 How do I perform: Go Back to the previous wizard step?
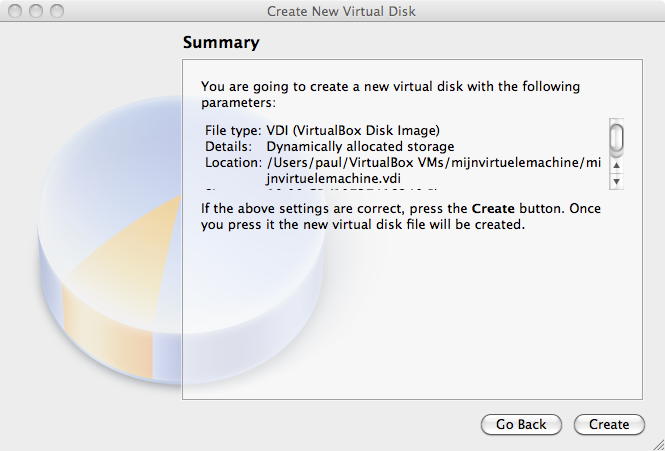click(x=521, y=424)
